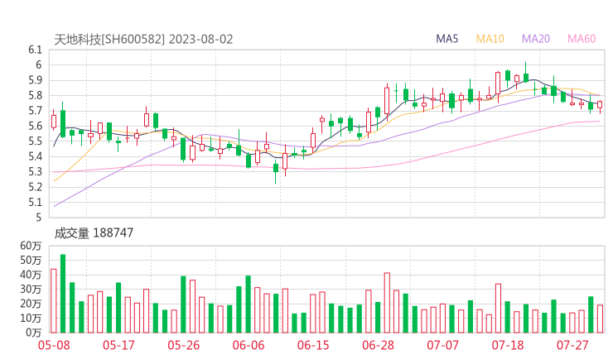Click the 0万 volume axis label
Viewport: 613px width, 364px height.
tap(34, 333)
